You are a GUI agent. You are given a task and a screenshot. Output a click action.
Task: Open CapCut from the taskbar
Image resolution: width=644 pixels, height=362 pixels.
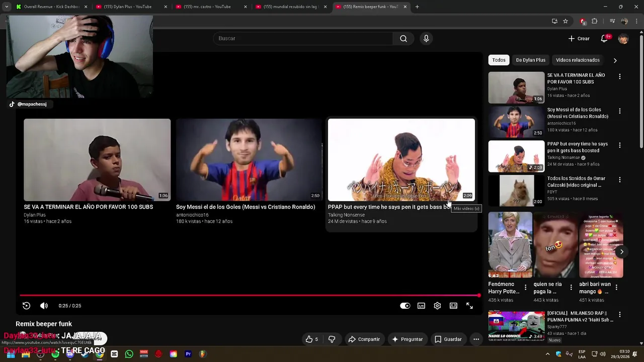(x=114, y=354)
